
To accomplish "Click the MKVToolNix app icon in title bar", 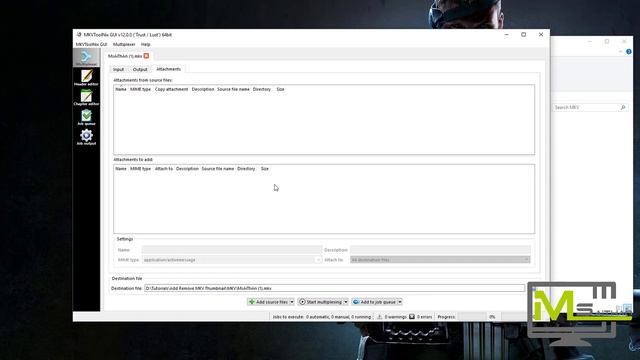I will pos(79,35).
